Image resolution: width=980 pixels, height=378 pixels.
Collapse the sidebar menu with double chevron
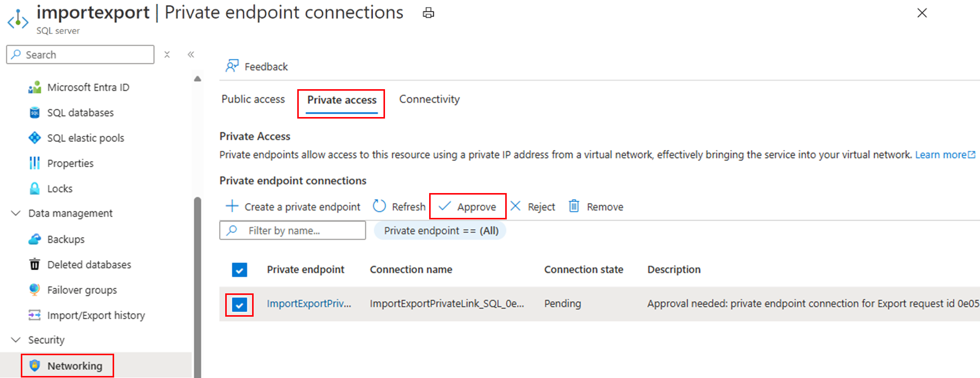click(191, 55)
